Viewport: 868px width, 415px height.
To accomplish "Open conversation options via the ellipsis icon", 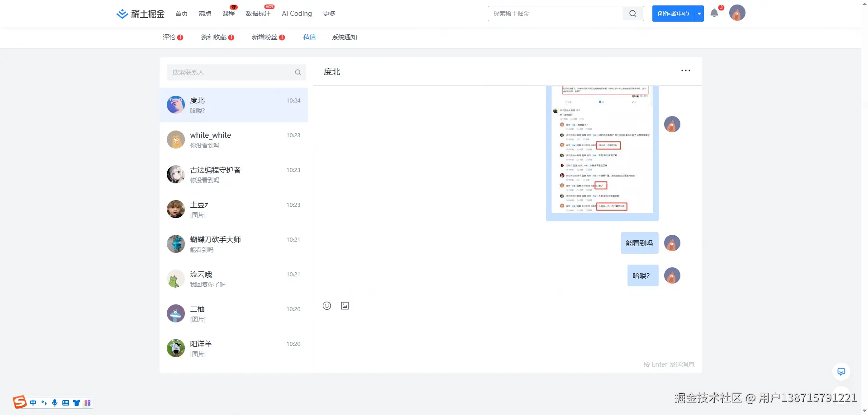I will 685,70.
